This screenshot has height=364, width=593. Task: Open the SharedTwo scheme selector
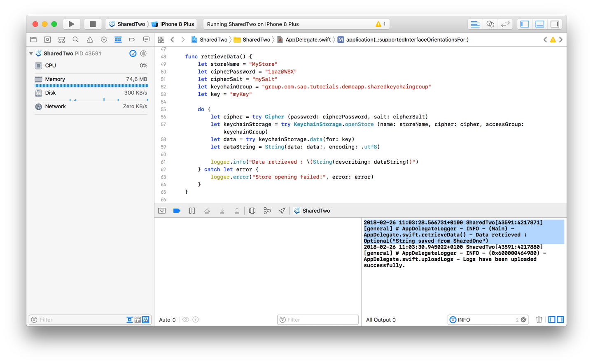(x=127, y=24)
